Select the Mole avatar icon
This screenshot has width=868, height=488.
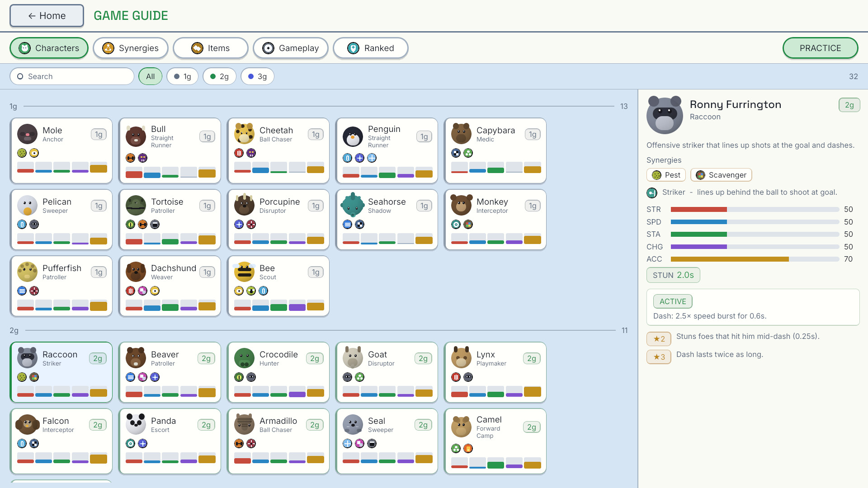[x=27, y=134]
